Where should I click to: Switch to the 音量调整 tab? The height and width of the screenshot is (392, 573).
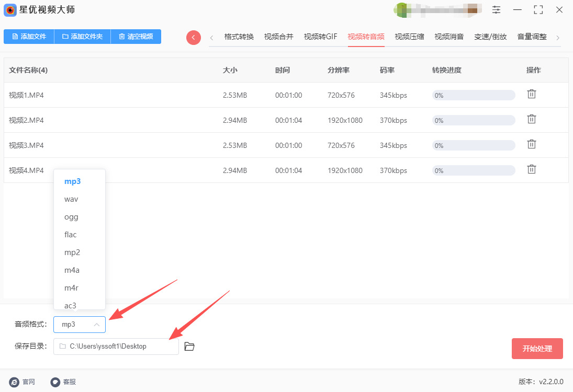click(x=532, y=37)
